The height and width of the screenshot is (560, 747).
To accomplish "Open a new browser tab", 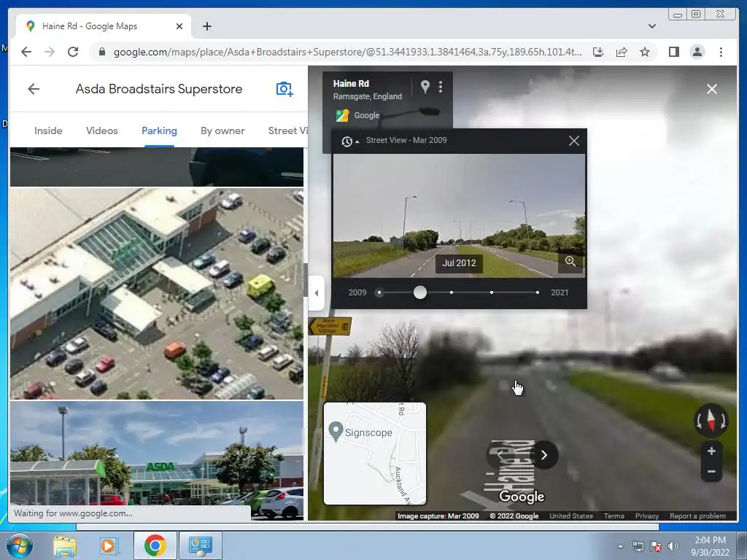I will point(206,26).
